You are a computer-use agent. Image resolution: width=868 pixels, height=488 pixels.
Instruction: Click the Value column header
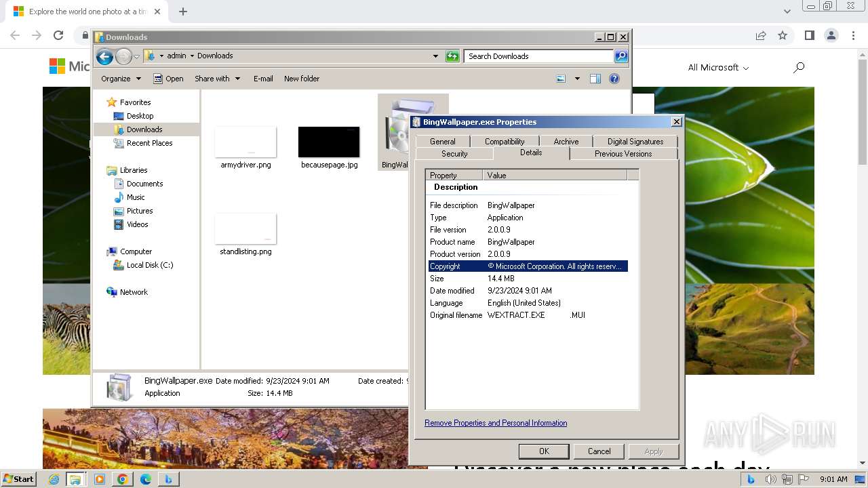pos(555,175)
